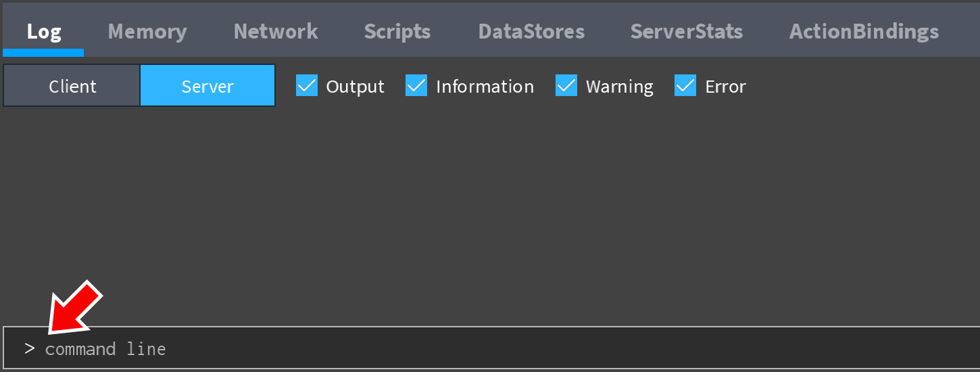Open the Memory tab
This screenshot has width=980, height=372.
pos(147,31)
